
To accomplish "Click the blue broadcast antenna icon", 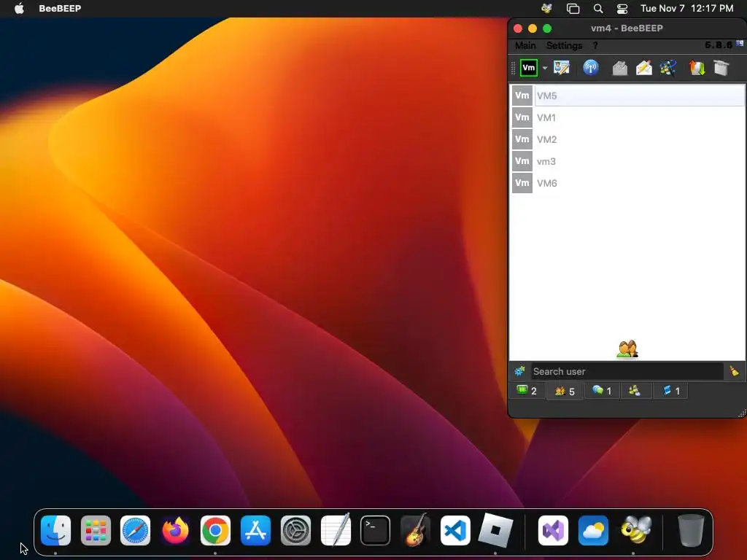I will click(591, 68).
